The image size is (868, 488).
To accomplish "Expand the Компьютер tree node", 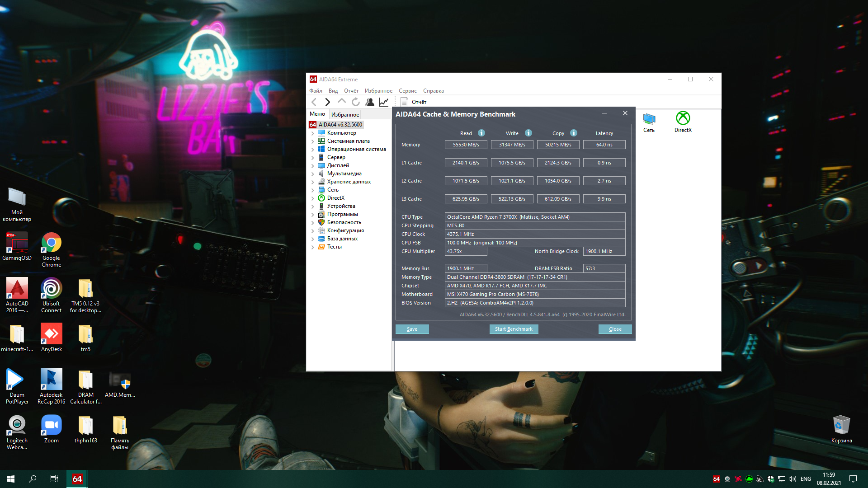I will tap(312, 133).
